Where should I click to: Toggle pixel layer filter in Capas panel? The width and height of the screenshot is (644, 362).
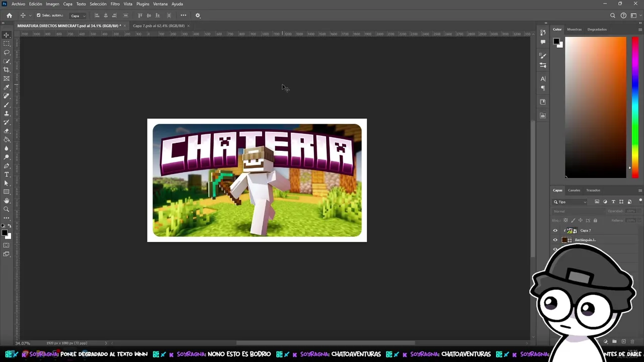point(597,202)
